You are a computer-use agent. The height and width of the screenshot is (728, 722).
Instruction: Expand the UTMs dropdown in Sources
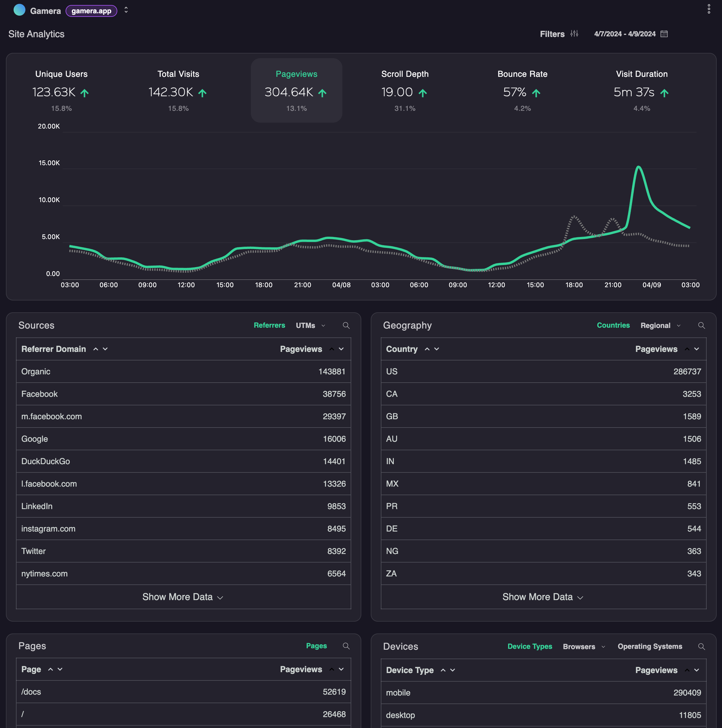(x=323, y=326)
